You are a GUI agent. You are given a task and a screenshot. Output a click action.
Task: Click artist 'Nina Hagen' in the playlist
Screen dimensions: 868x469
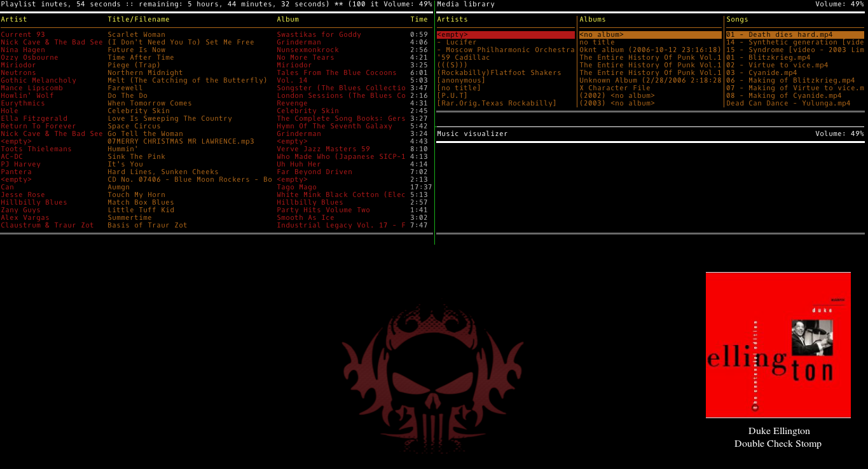(x=23, y=50)
